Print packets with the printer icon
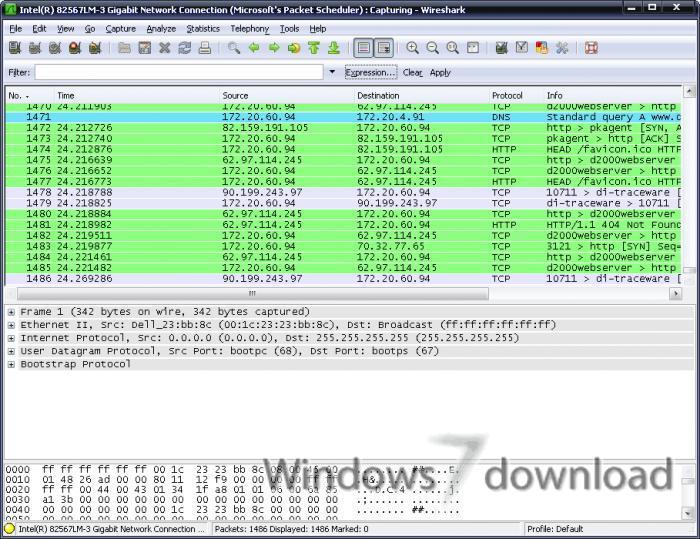The width and height of the screenshot is (700, 539). point(205,48)
